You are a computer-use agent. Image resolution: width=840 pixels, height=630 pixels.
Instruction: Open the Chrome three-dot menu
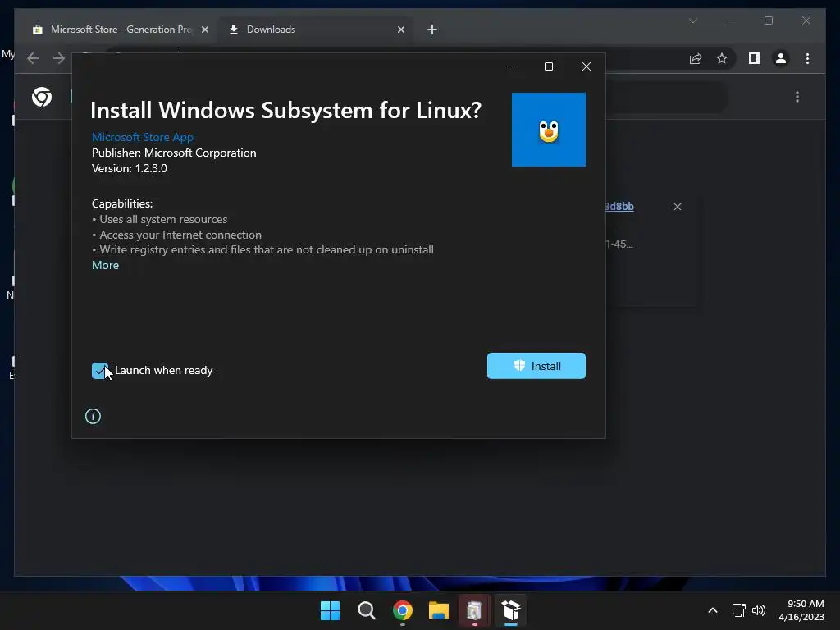tap(807, 58)
